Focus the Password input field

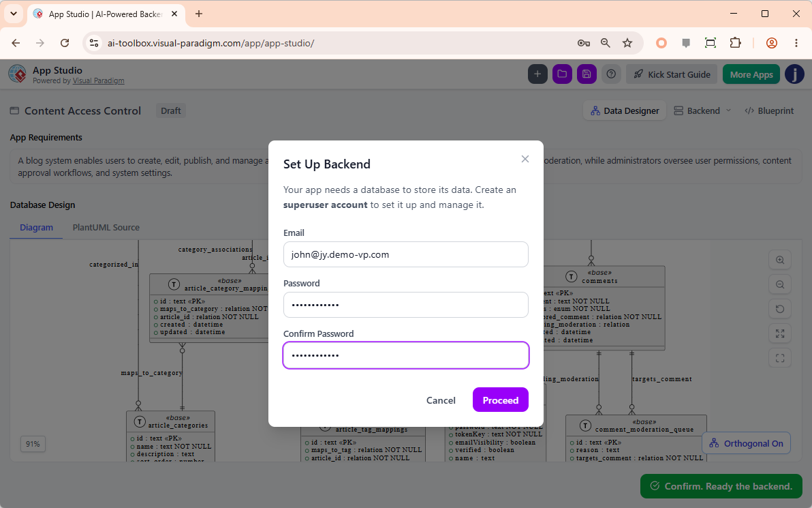[x=405, y=305]
